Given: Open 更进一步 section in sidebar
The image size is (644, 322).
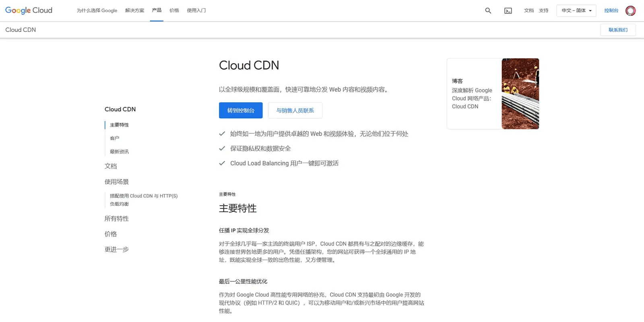Looking at the screenshot, I should (117, 249).
